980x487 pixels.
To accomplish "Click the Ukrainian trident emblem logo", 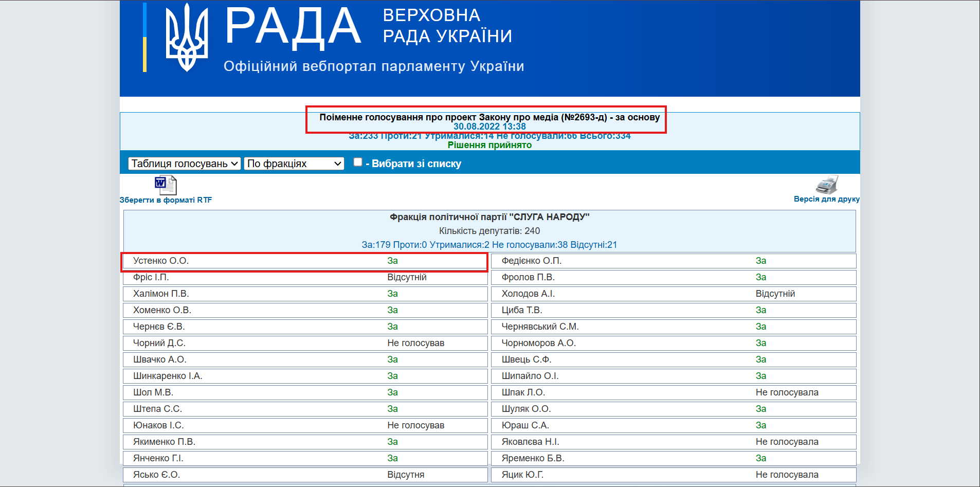I will coord(187,38).
